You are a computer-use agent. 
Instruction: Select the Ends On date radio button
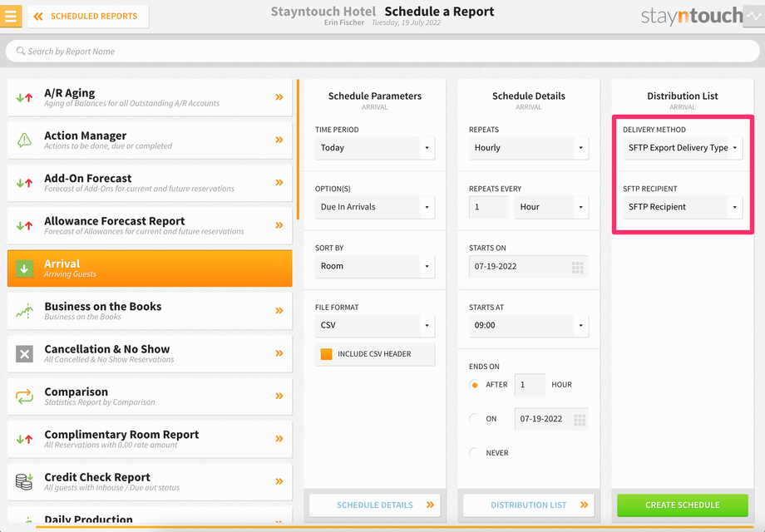[474, 419]
